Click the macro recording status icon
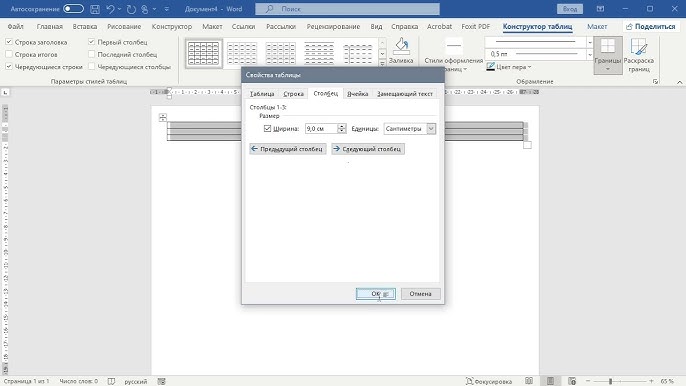This screenshot has height=386, width=686. pyautogui.click(x=161, y=381)
